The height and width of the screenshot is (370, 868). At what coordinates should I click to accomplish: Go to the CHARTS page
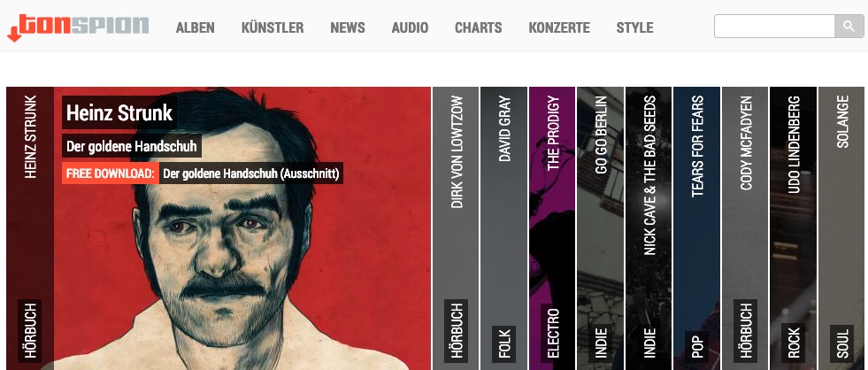tap(479, 27)
